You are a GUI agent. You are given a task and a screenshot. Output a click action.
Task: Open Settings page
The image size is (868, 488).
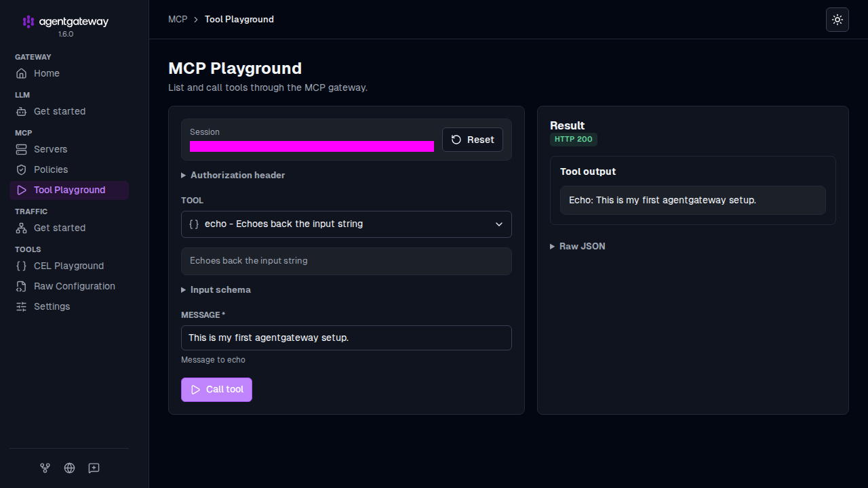(x=69, y=306)
